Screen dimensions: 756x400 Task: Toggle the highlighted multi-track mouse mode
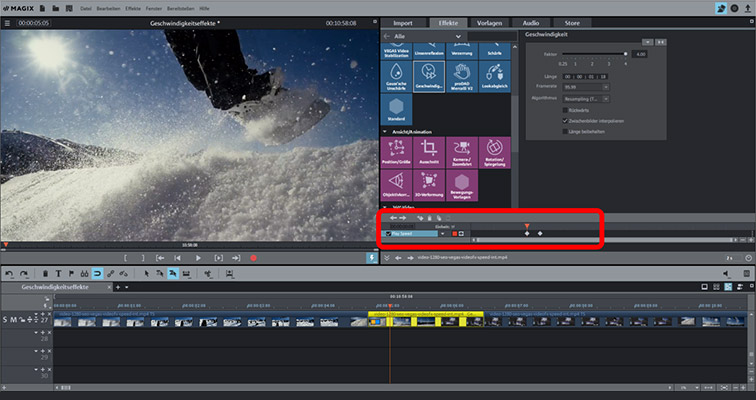(x=173, y=274)
